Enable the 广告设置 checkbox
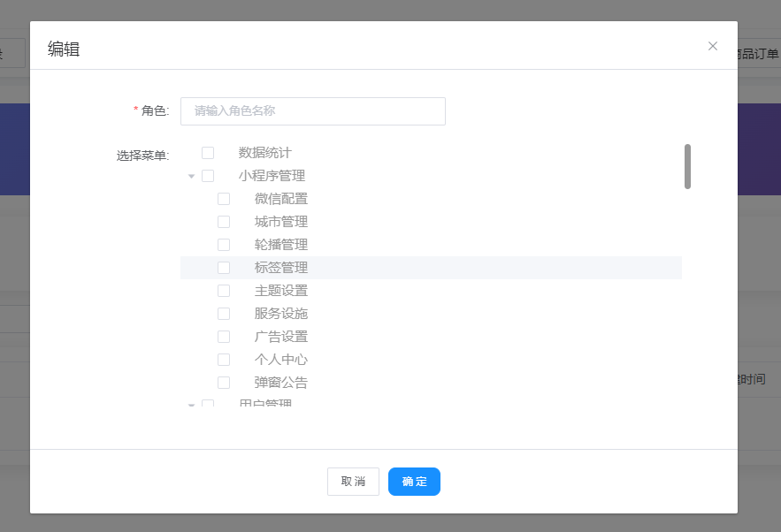Viewport: 781px width, 532px height. 224,337
